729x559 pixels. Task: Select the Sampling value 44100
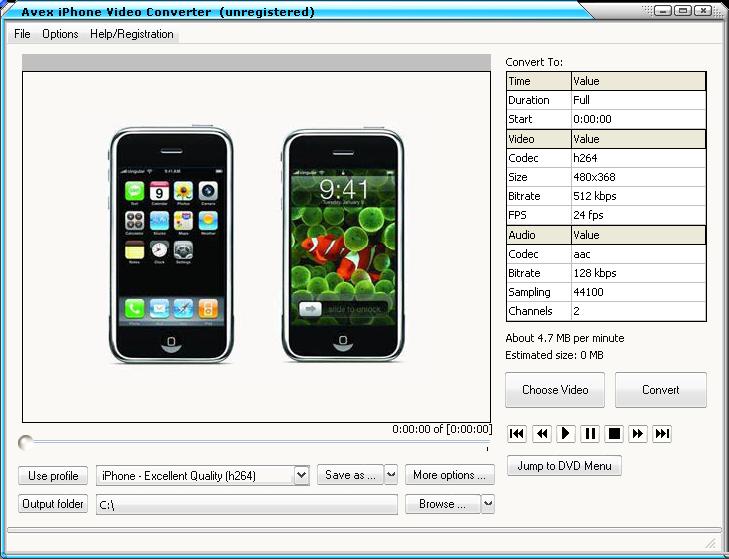638,293
